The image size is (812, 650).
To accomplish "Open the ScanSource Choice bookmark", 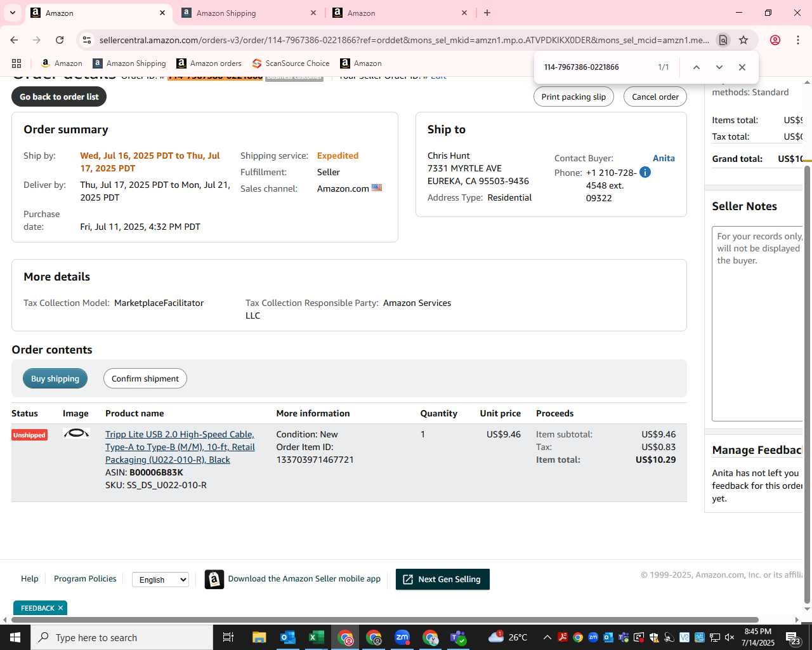I will 291,63.
